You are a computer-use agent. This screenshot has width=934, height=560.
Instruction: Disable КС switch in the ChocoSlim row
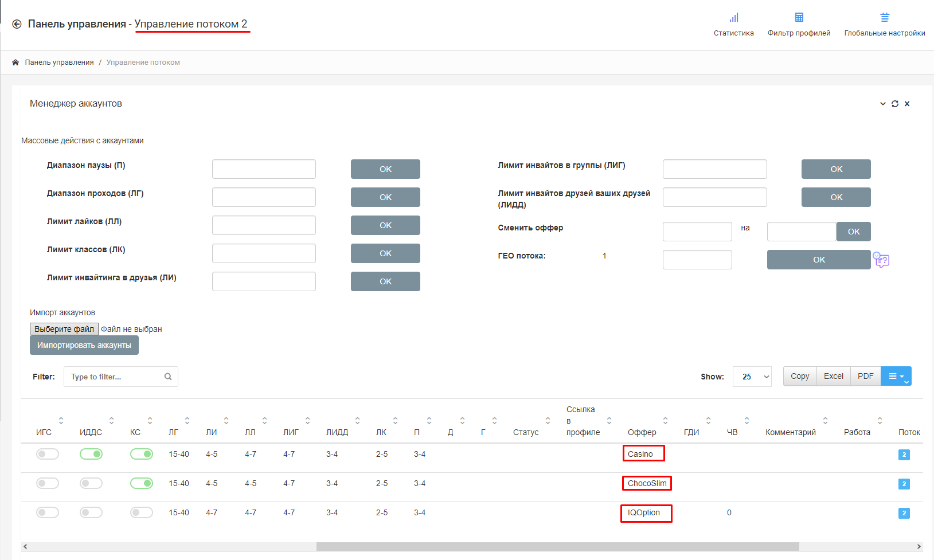pyautogui.click(x=142, y=484)
